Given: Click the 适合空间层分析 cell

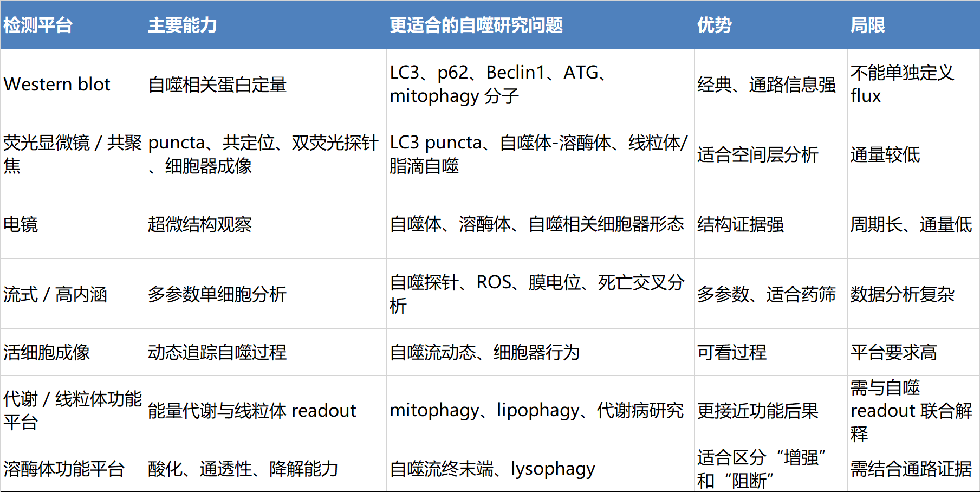Looking at the screenshot, I should click(x=757, y=154).
